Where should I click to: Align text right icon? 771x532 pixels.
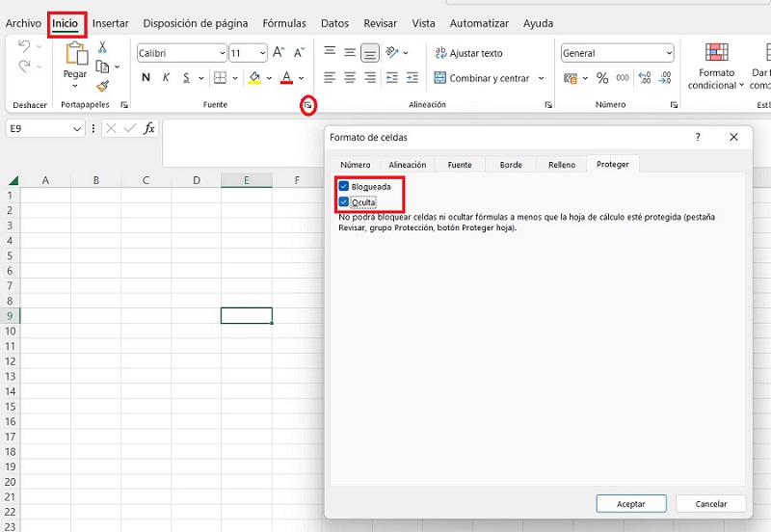point(370,78)
